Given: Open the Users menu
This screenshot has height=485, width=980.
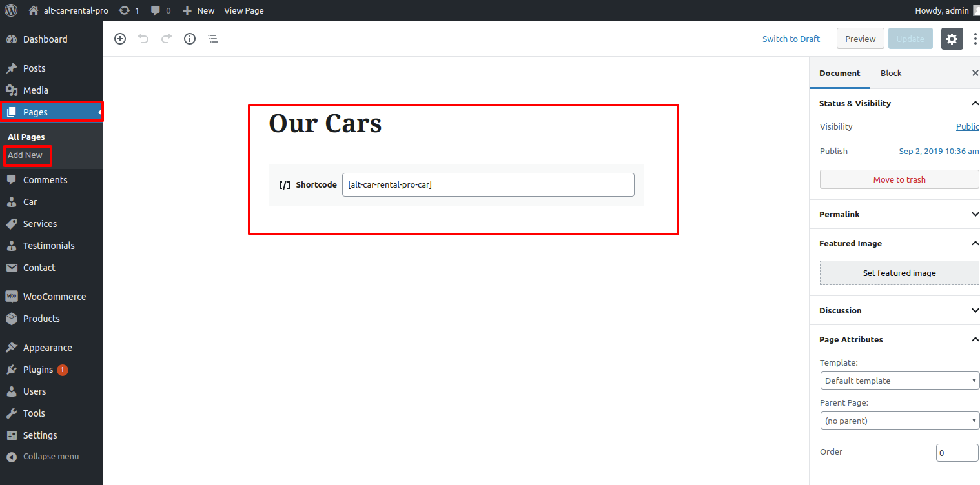Looking at the screenshot, I should pos(52,391).
